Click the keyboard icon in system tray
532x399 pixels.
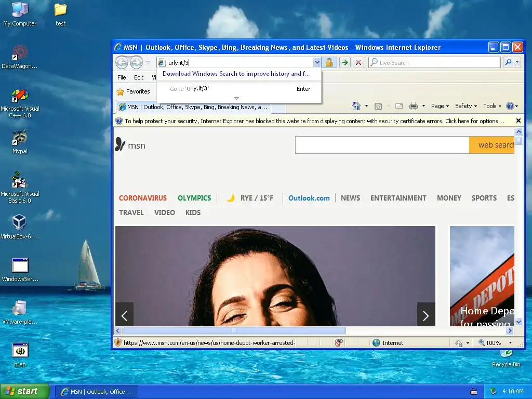pyautogui.click(x=474, y=392)
